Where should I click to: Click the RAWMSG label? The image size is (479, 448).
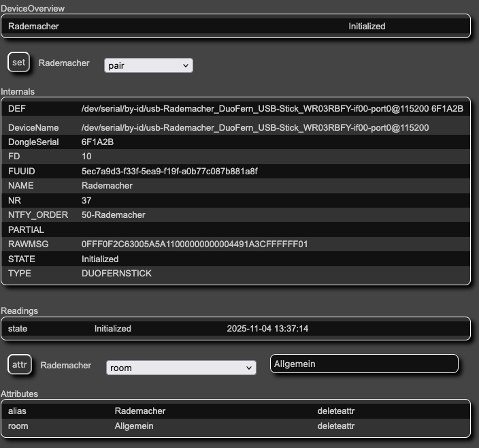click(x=29, y=244)
